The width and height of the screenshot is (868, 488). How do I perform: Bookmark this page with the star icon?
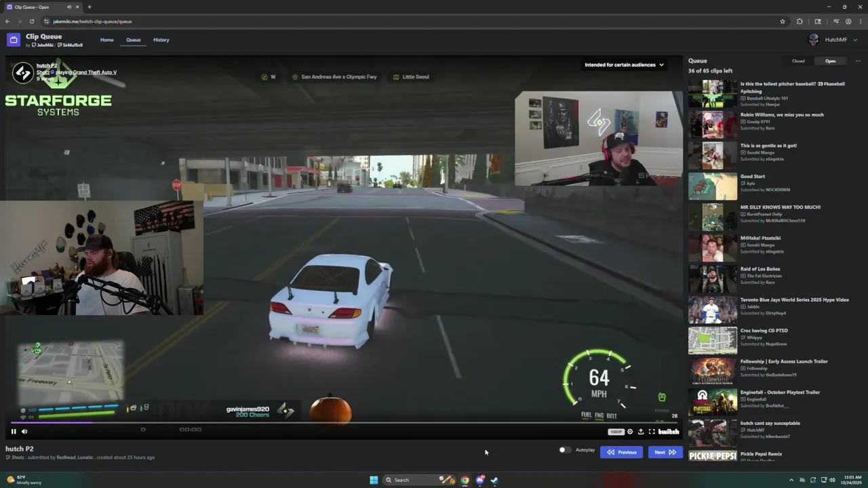coord(783,21)
